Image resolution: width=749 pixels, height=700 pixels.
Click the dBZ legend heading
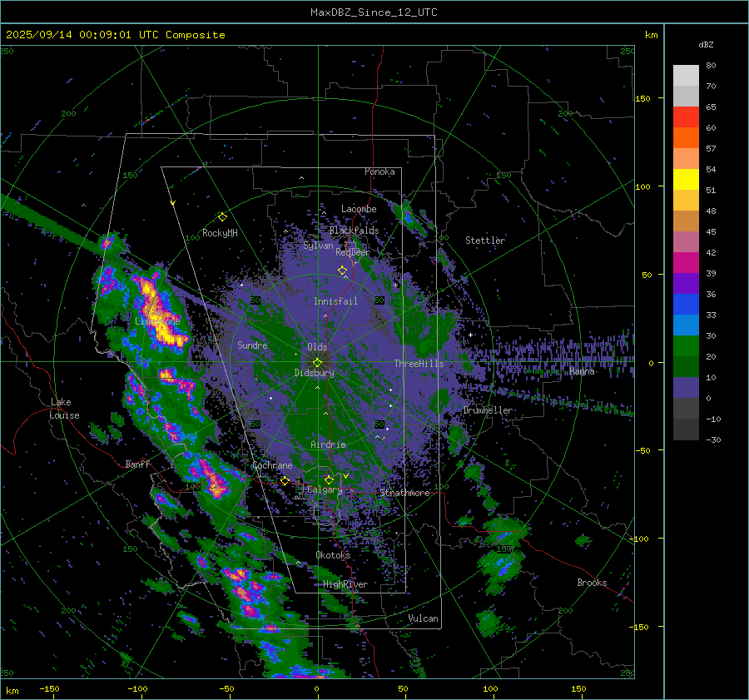point(706,44)
